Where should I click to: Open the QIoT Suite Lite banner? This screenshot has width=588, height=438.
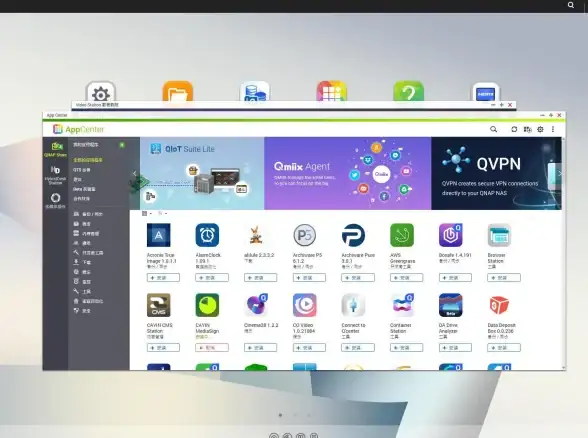pyautogui.click(x=202, y=173)
